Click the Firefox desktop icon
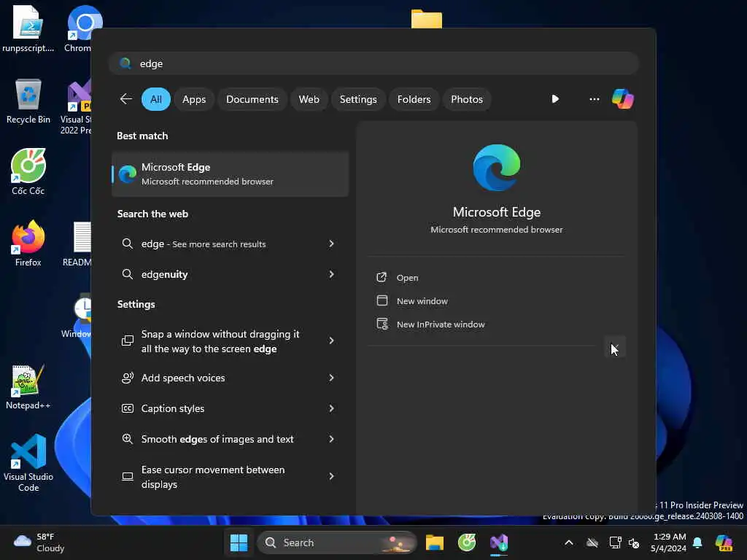747x560 pixels. [x=28, y=244]
